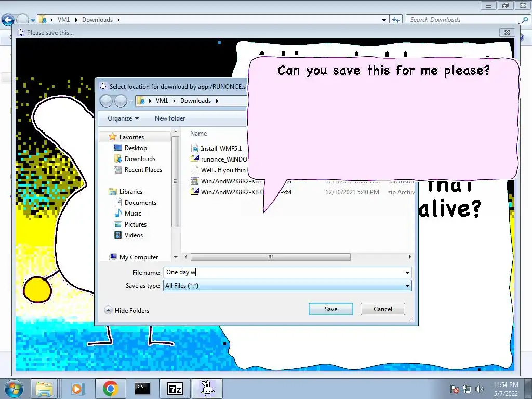Open the Pictures library
Screen dimensions: 532x399
coord(136,224)
